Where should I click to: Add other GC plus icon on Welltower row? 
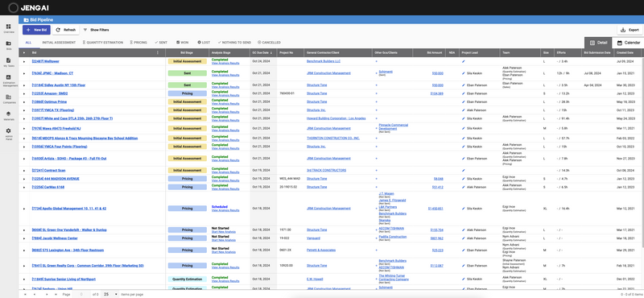(376, 61)
